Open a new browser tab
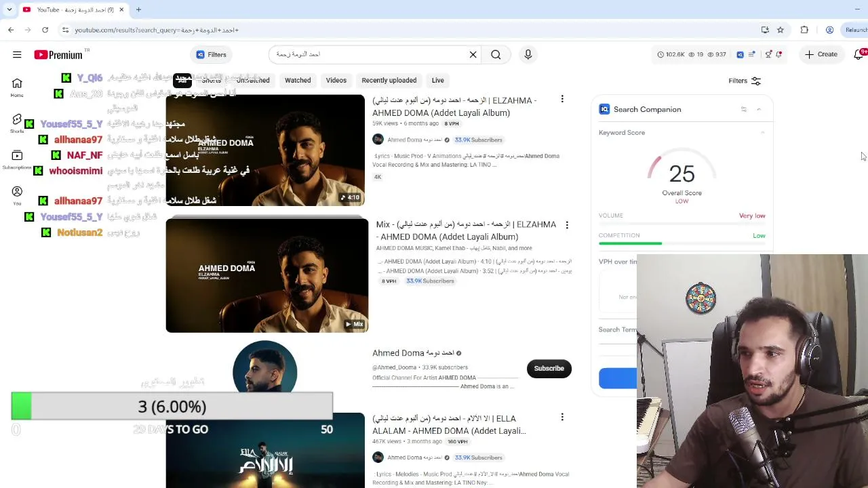 click(138, 9)
